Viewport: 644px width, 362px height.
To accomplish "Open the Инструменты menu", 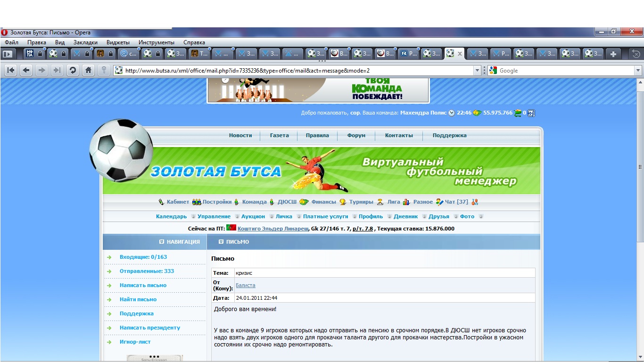I will point(156,42).
